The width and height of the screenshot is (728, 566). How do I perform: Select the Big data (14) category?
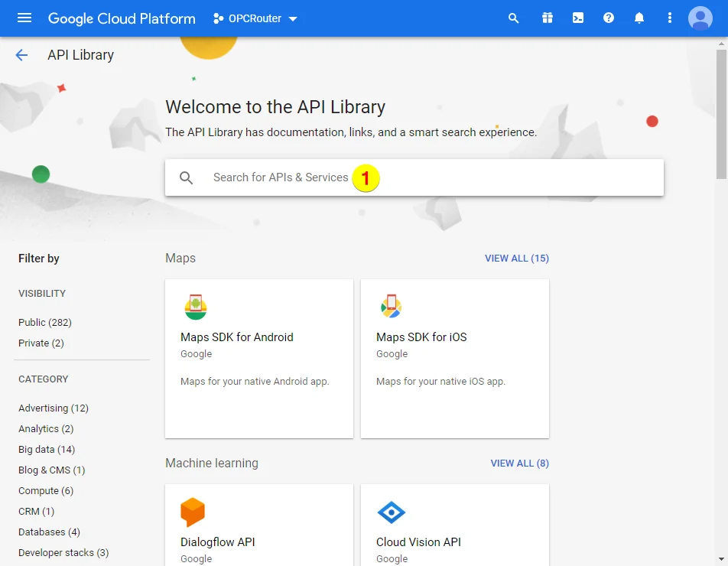pos(47,450)
